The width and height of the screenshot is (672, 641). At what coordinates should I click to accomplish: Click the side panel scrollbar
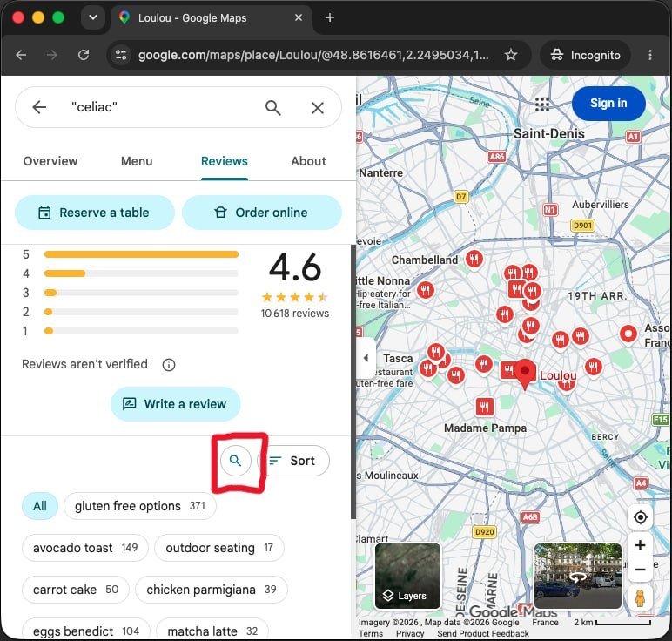click(353, 381)
